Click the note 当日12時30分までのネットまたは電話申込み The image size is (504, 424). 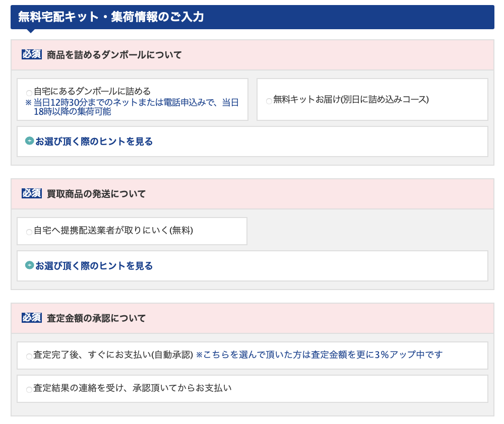[132, 107]
